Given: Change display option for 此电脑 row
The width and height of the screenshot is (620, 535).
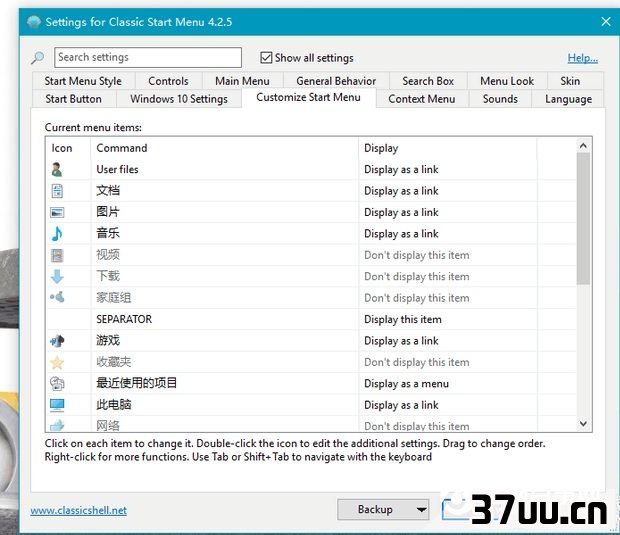Looking at the screenshot, I should click(401, 405).
